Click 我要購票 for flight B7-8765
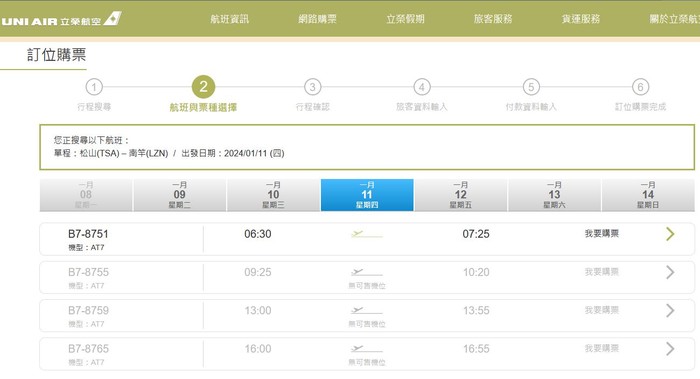This screenshot has height=379, width=700. pos(602,348)
